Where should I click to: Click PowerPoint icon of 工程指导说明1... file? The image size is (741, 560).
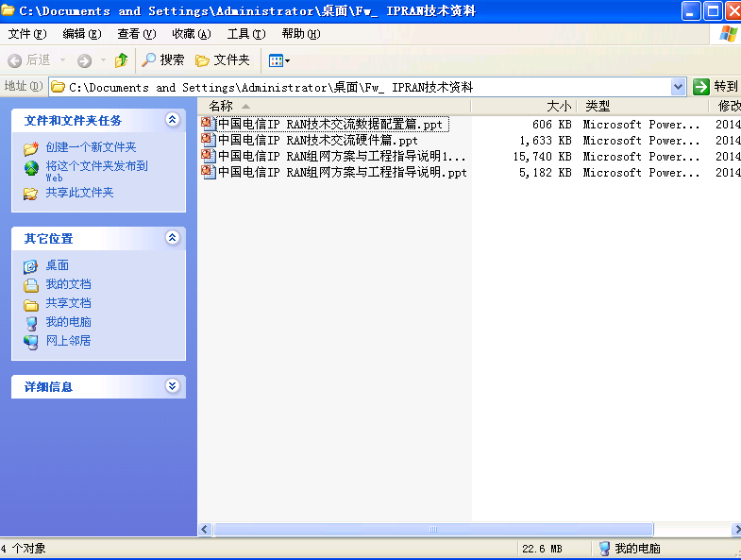coord(209,157)
